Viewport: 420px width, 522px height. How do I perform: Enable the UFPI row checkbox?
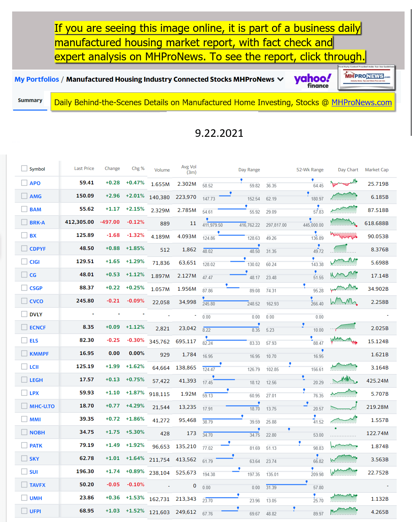pos(24,511)
